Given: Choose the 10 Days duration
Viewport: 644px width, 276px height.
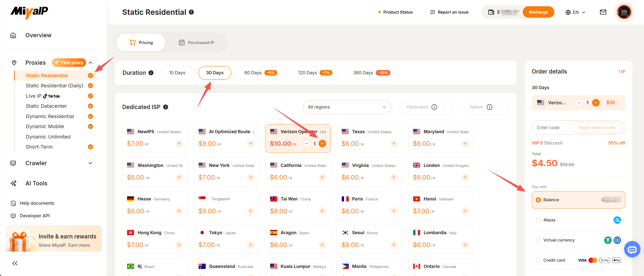Looking at the screenshot, I should 177,73.
